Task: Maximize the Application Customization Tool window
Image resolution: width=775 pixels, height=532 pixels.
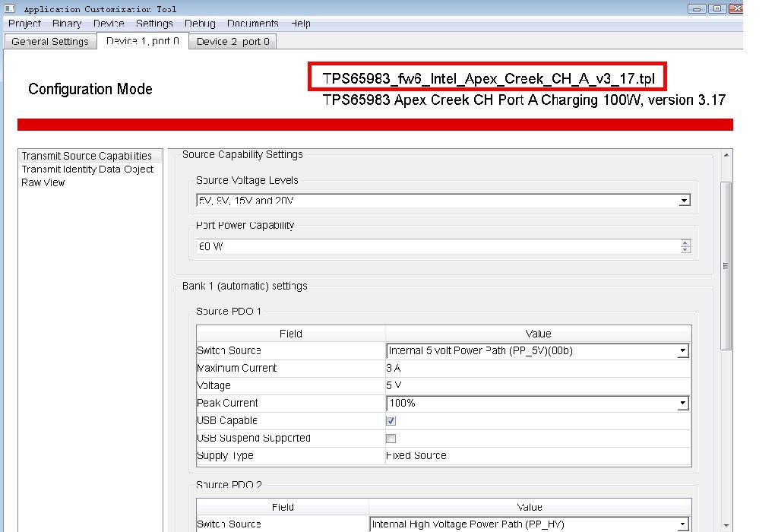Action: [717, 8]
